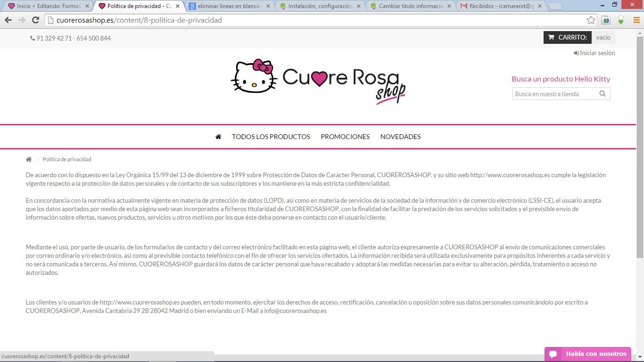Reload the current page
This screenshot has width=644, height=362.
(x=35, y=20)
